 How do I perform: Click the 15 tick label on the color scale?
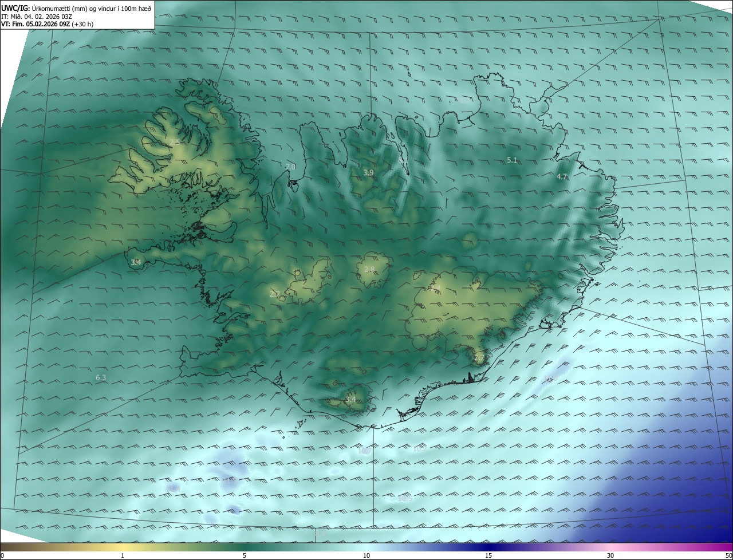(x=488, y=555)
